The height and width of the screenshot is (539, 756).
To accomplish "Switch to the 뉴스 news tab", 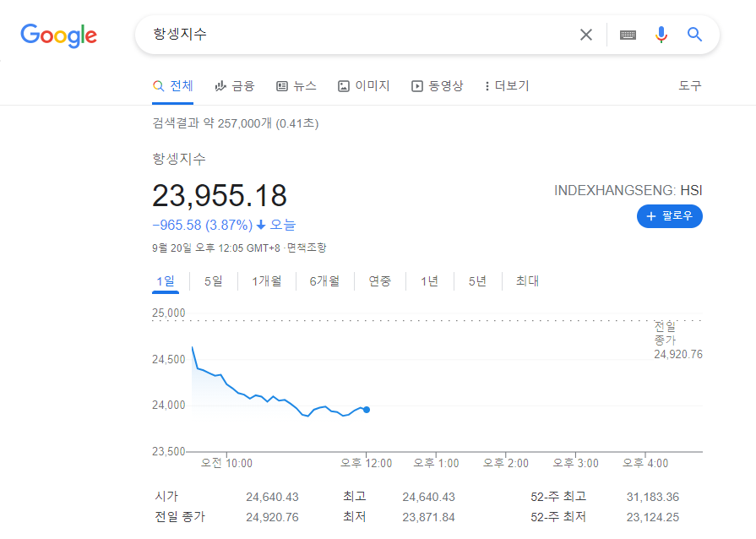I will coord(296,86).
